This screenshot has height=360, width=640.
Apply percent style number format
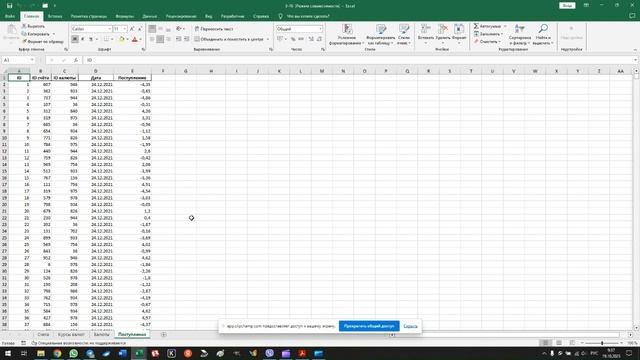293,39
